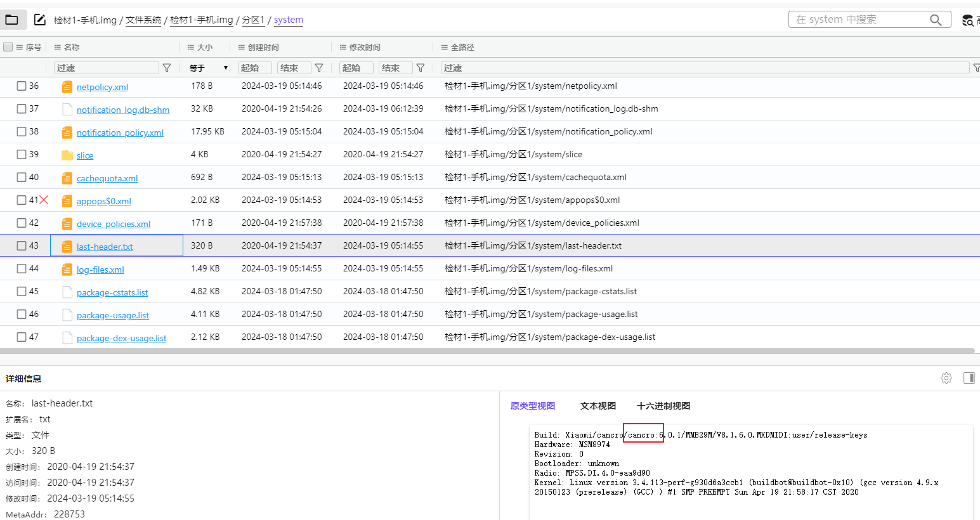Open package-usage.list file link
980x520 pixels.
tap(113, 315)
